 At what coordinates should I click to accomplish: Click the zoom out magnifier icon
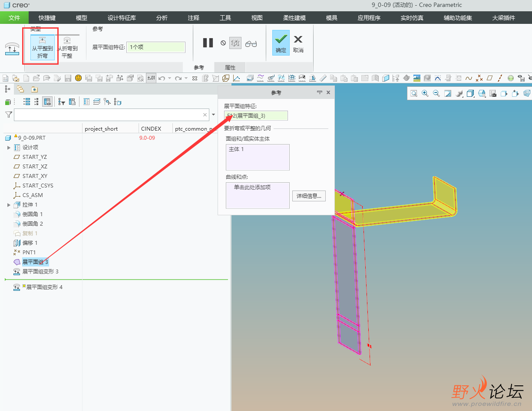click(436, 93)
